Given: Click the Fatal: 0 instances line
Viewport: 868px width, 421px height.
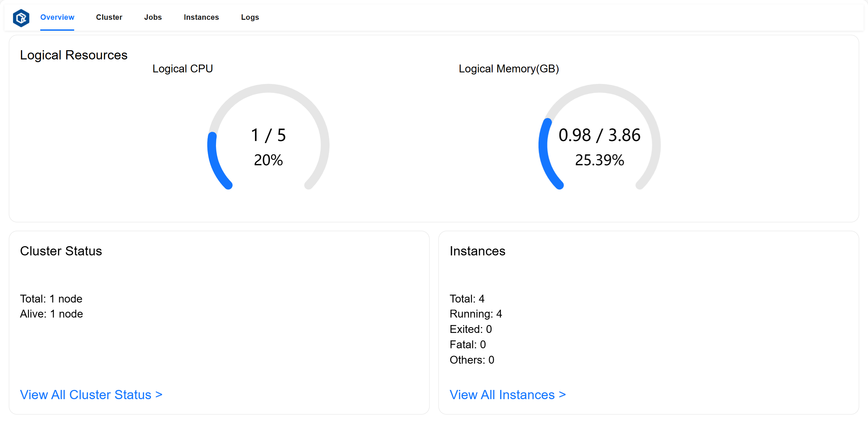Looking at the screenshot, I should pyautogui.click(x=467, y=345).
